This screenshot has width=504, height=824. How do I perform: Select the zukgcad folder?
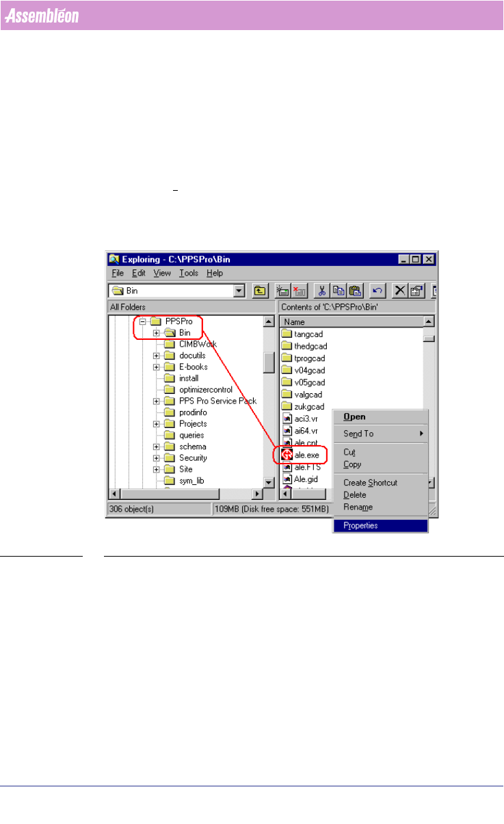tap(302, 407)
